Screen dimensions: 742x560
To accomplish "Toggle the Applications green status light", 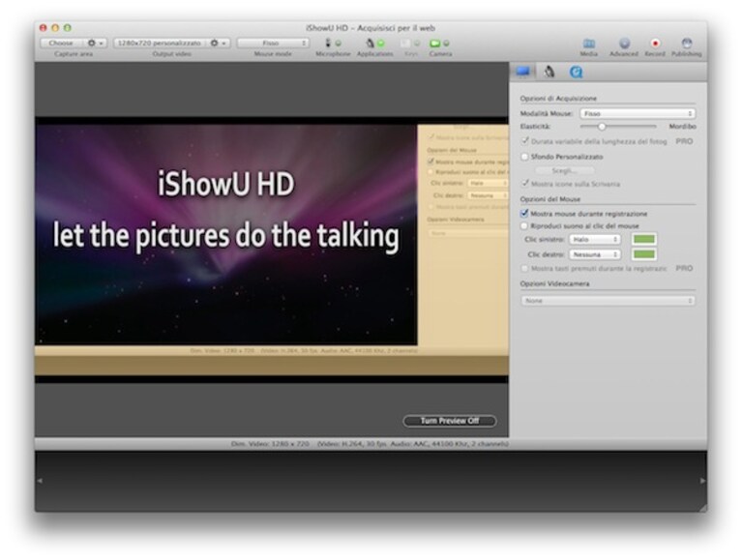I will pos(380,44).
